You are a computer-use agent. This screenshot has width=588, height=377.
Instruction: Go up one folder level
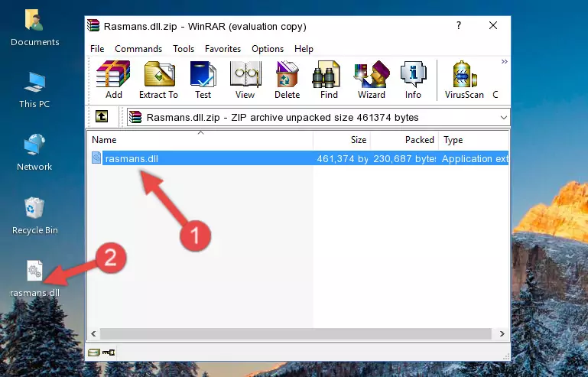102,117
